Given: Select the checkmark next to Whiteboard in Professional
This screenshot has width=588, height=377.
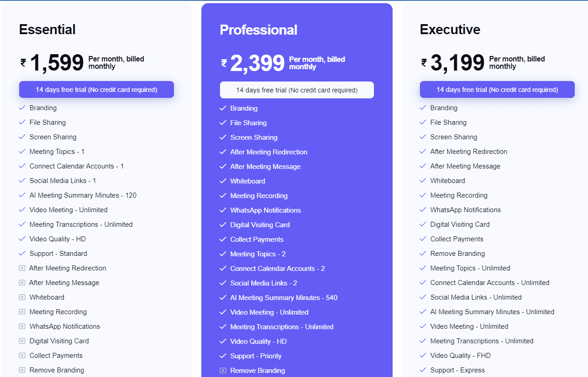Looking at the screenshot, I should 223,181.
